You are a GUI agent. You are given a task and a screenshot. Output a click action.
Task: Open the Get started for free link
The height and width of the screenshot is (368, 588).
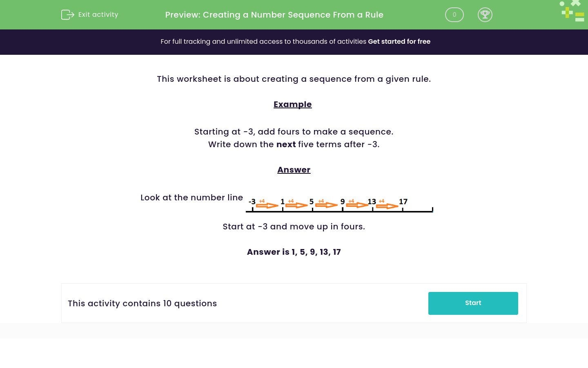point(399,42)
